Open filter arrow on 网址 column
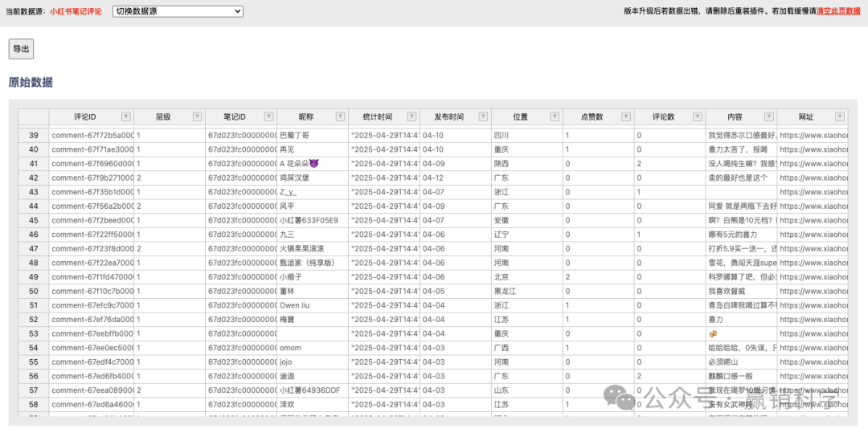868x433 pixels. pos(840,116)
